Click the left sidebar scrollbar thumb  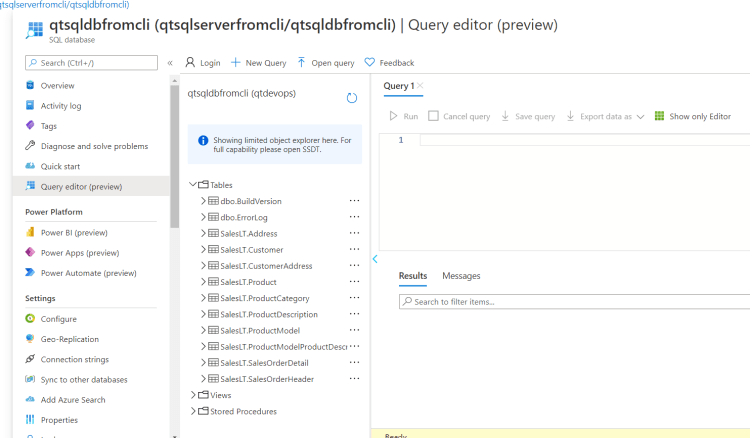tap(175, 155)
